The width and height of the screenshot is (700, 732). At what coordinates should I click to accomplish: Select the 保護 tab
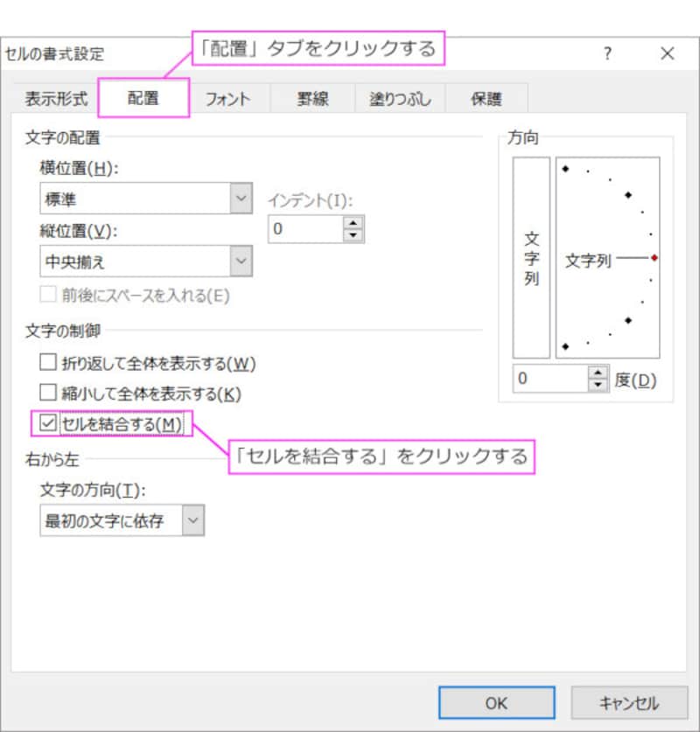point(487,99)
